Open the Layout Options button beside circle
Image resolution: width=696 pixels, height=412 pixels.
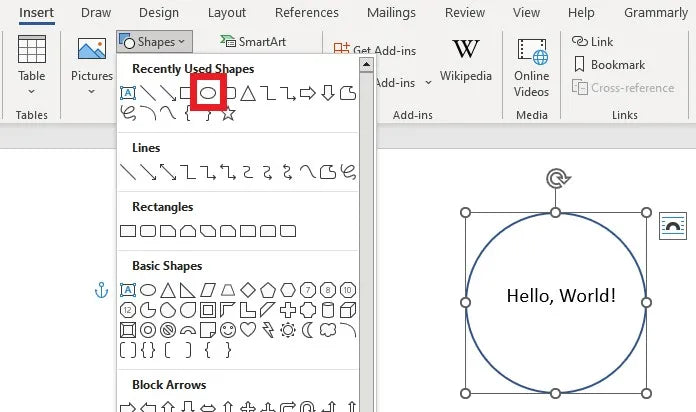674,227
